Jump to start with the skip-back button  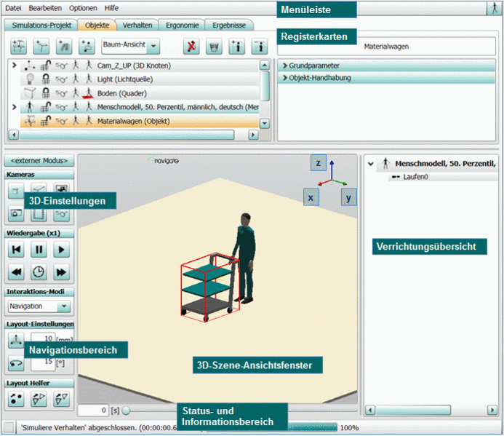[17, 250]
